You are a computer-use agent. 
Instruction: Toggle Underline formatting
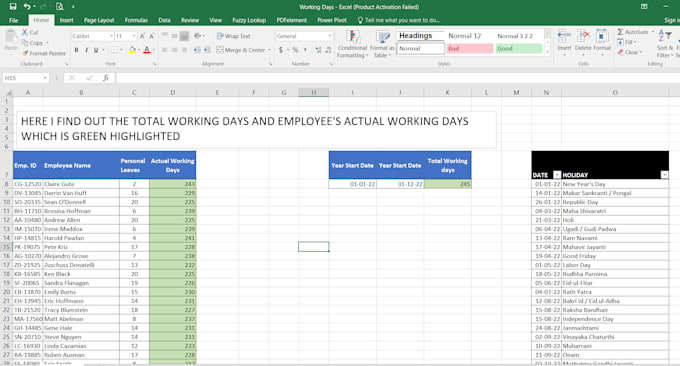click(96, 50)
